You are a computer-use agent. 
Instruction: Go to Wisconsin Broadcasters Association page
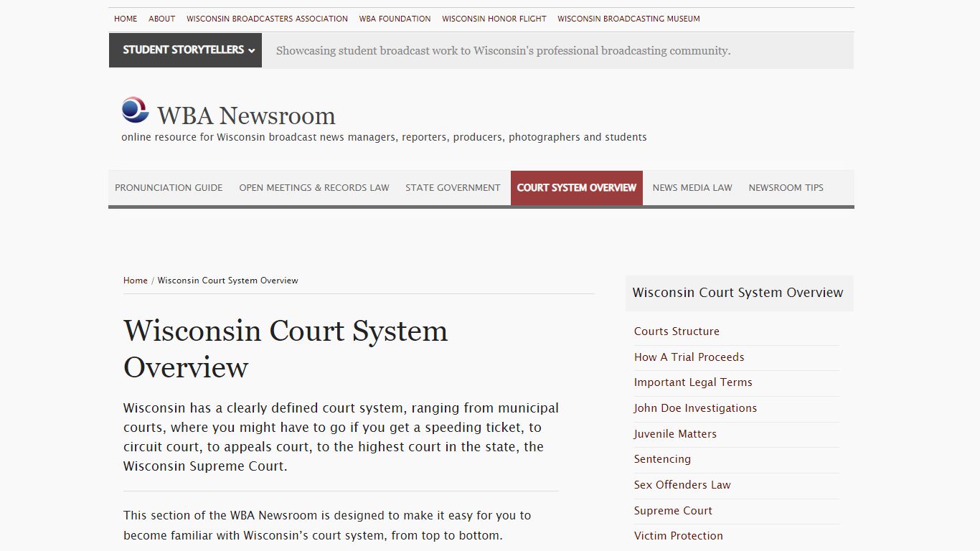[x=267, y=19]
